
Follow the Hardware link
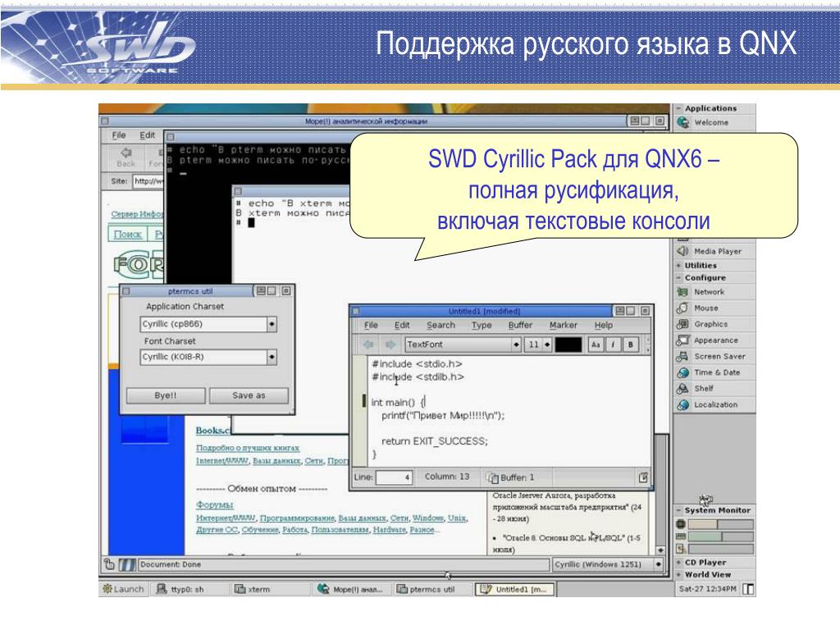pos(390,530)
